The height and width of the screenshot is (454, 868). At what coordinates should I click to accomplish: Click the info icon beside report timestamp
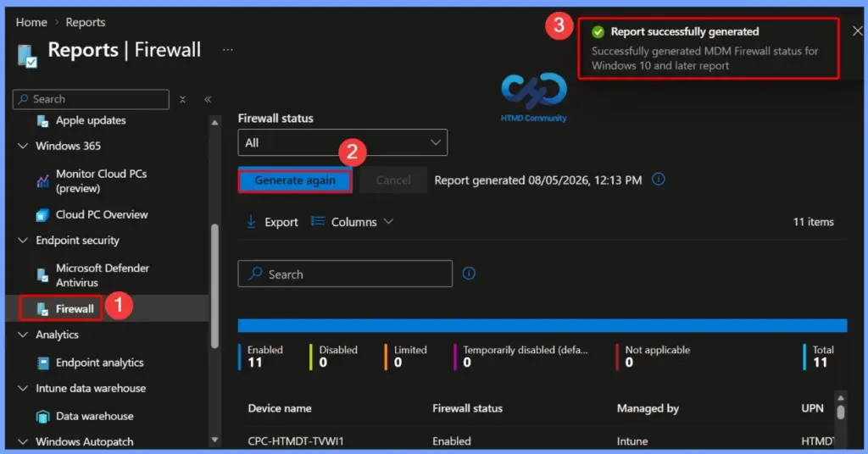(658, 180)
